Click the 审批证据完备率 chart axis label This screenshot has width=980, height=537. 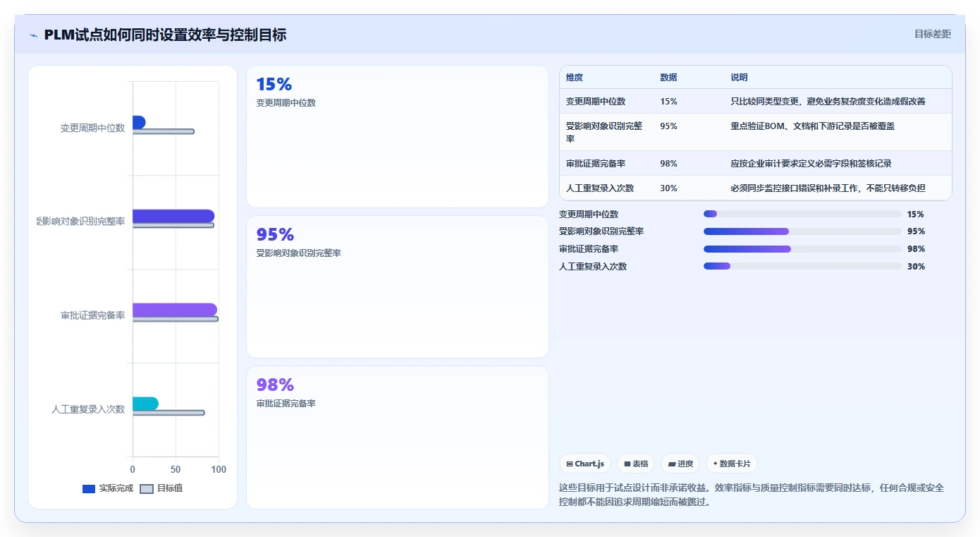pyautogui.click(x=92, y=315)
